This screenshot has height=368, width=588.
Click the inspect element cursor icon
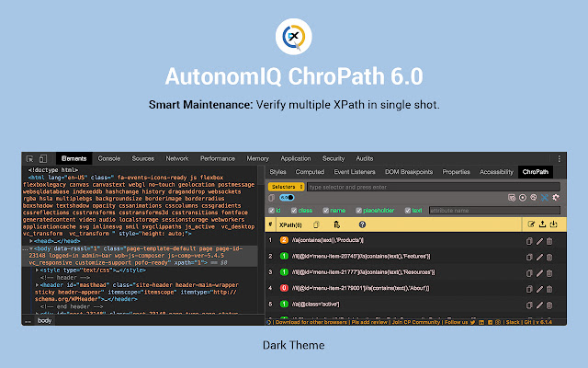(30, 159)
